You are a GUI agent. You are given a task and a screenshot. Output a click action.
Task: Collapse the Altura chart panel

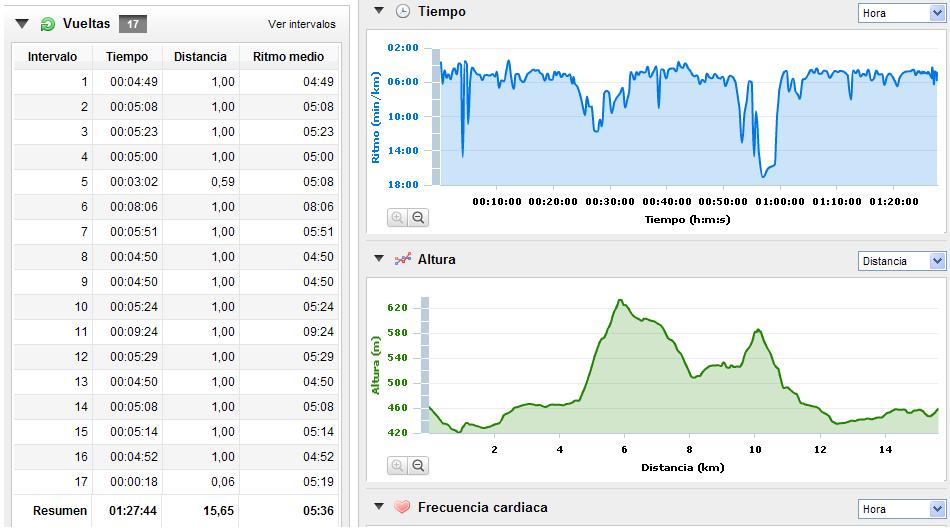[379, 258]
